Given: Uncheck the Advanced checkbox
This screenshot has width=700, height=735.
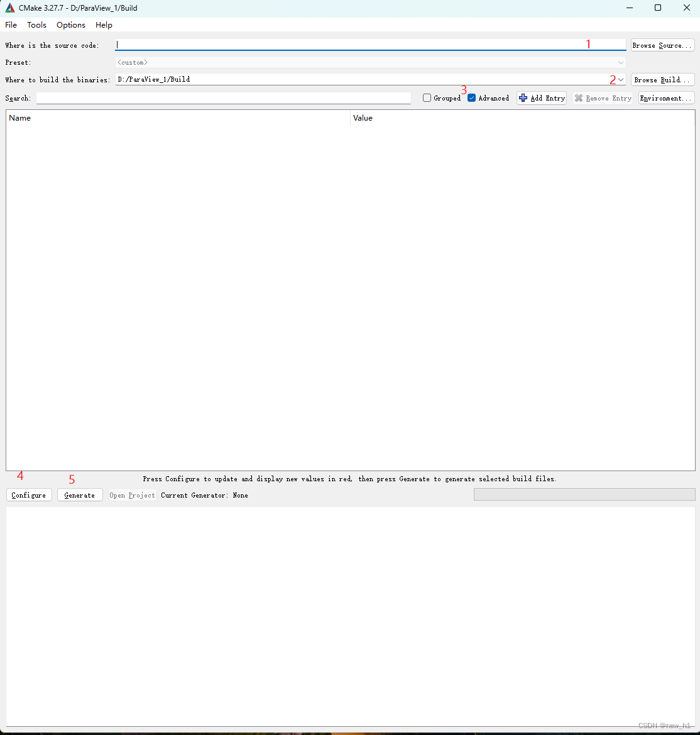Looking at the screenshot, I should click(472, 98).
